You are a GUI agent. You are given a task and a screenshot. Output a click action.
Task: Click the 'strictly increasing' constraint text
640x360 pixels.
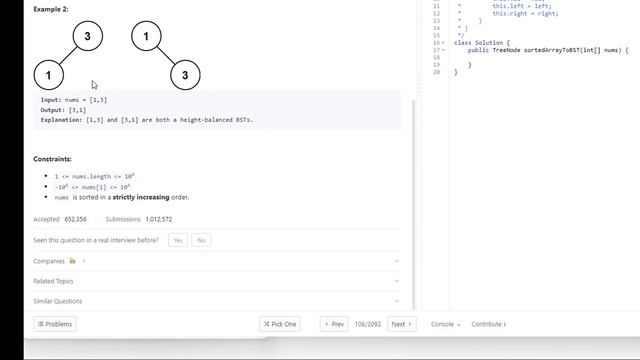(141, 197)
